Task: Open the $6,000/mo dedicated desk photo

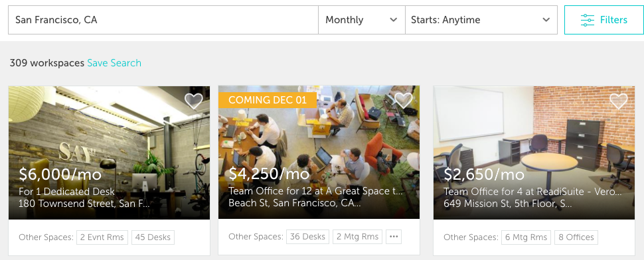Action: click(x=110, y=153)
